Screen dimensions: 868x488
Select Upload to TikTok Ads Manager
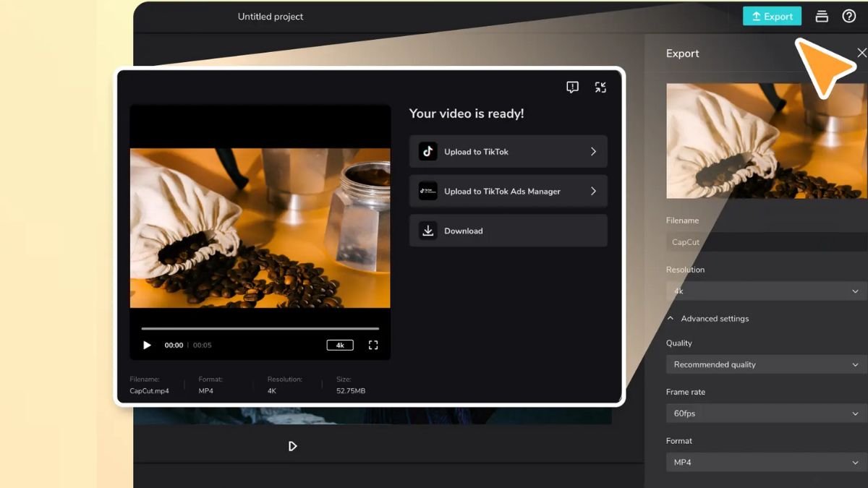509,192
